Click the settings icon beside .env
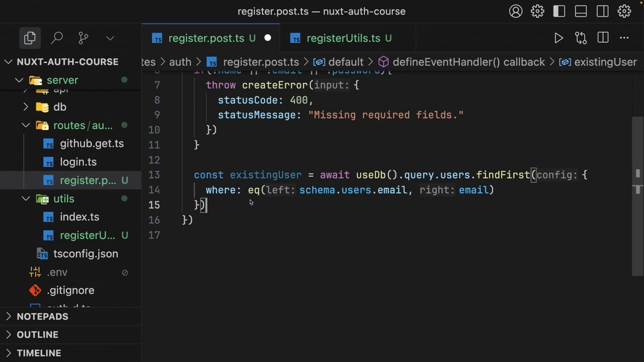 click(x=35, y=272)
